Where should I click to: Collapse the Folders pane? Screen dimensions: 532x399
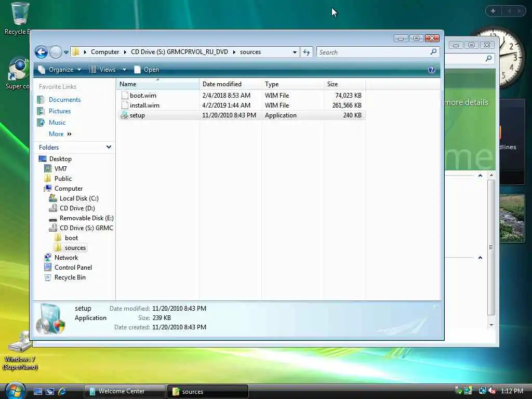tap(109, 147)
